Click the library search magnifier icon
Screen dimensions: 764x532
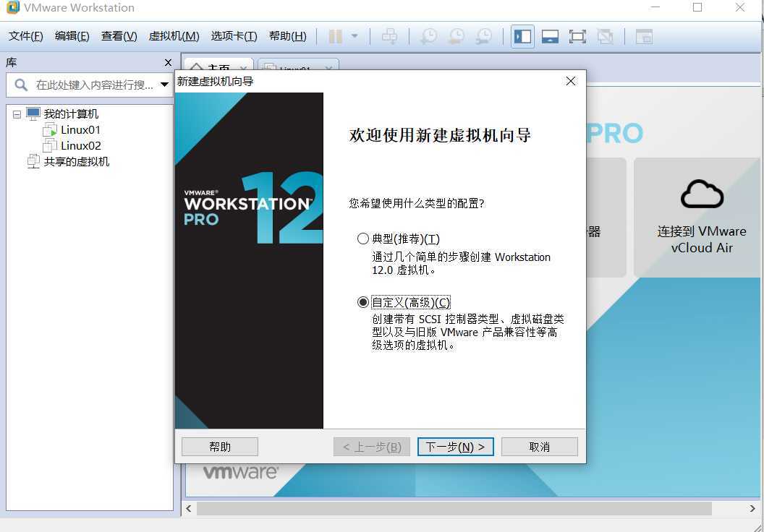coord(21,85)
